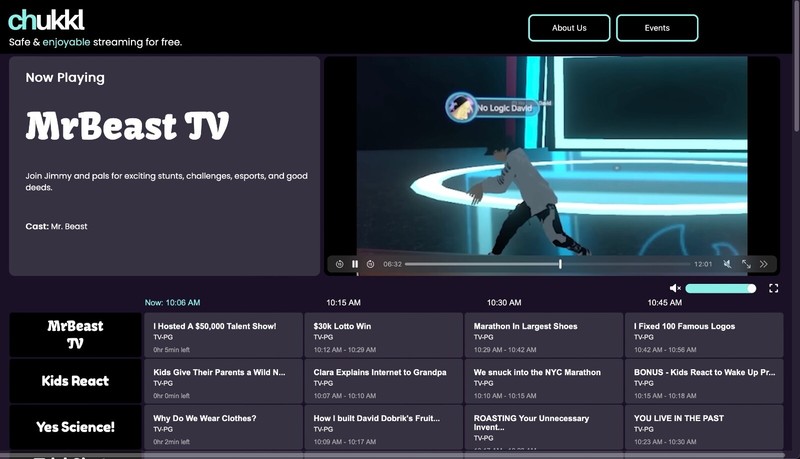Image resolution: width=800 pixels, height=459 pixels.
Task: Enter fullscreen with the corner brackets icon
Action: [773, 288]
